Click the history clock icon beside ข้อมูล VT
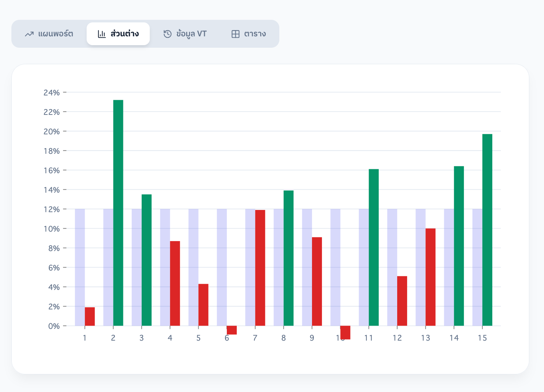Viewport: 544px width, 392px height. click(167, 34)
